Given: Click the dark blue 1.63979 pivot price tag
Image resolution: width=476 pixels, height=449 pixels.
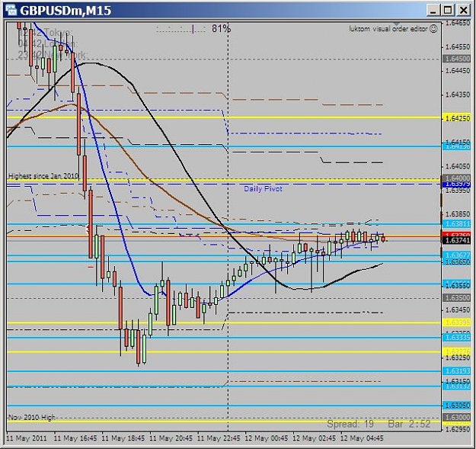Looking at the screenshot, I should [456, 184].
